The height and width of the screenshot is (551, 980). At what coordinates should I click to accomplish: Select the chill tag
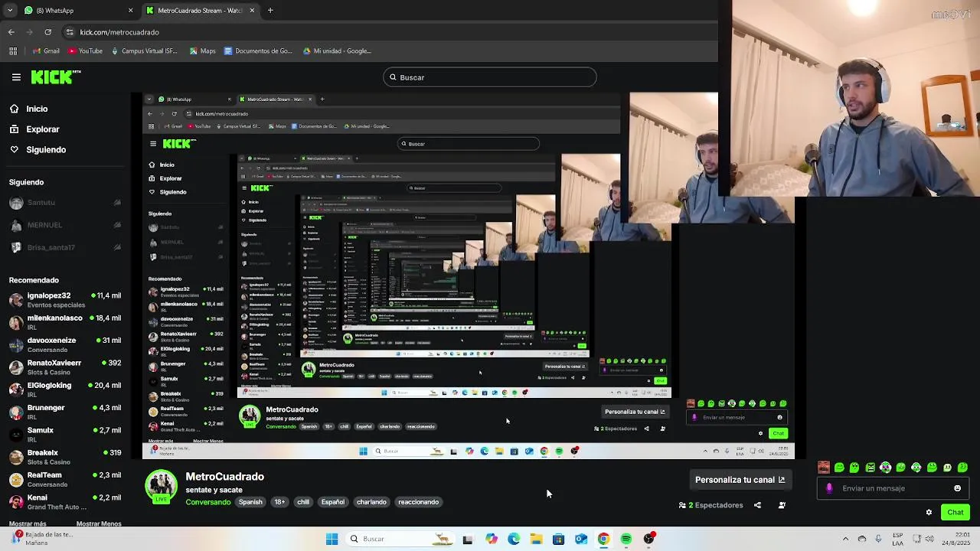coord(303,502)
